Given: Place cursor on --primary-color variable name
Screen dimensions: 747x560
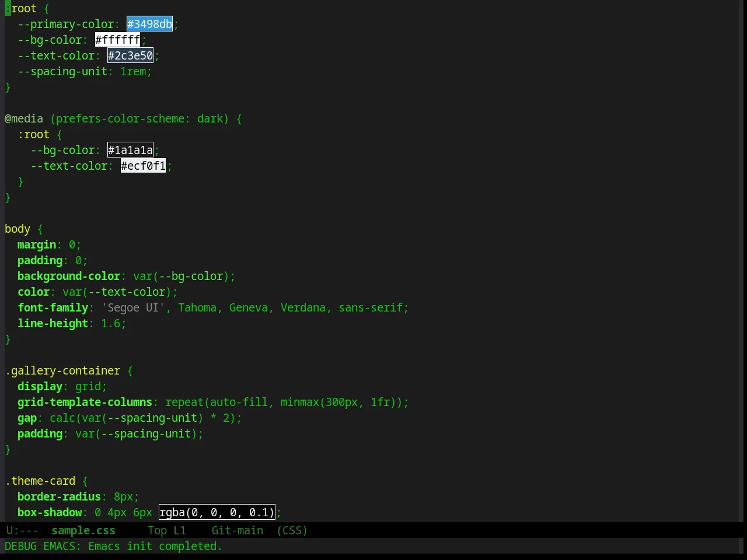Looking at the screenshot, I should click(66, 24).
